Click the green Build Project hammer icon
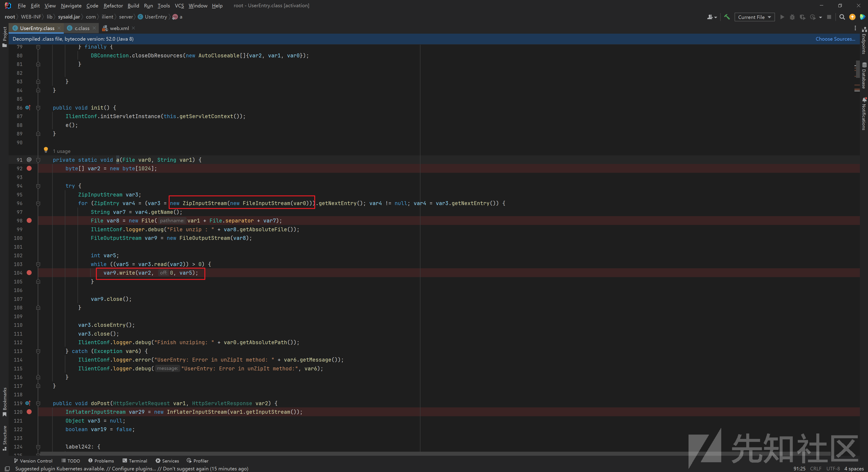Screen dimensions: 868x472 [x=727, y=17]
